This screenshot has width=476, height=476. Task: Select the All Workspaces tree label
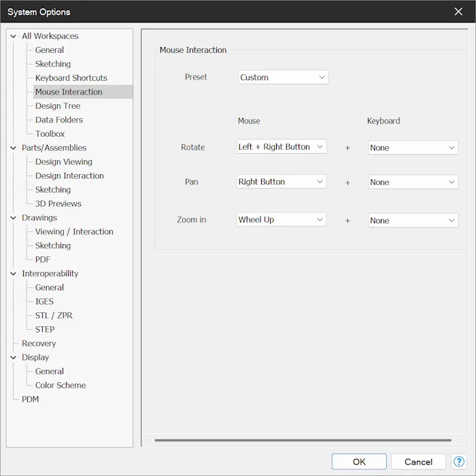pyautogui.click(x=50, y=36)
